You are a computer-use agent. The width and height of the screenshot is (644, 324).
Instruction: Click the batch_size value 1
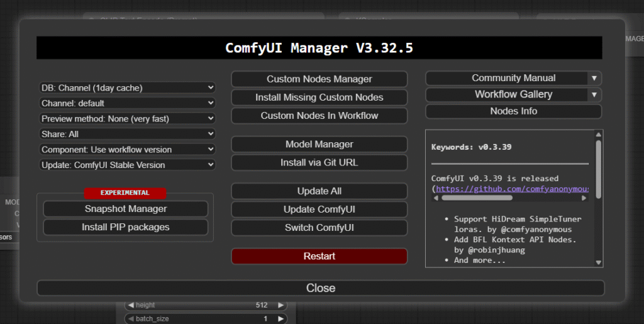(265, 319)
